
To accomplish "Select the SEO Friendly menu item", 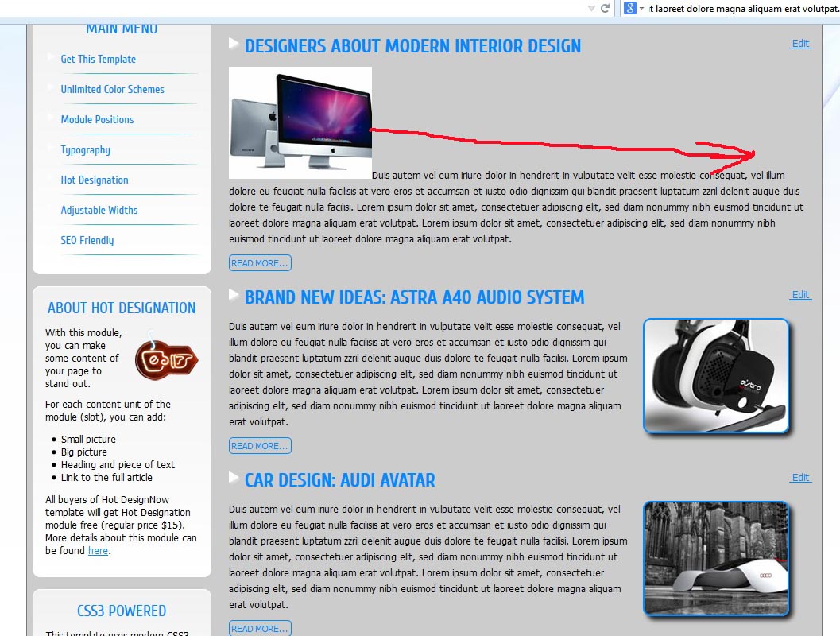I will click(87, 240).
